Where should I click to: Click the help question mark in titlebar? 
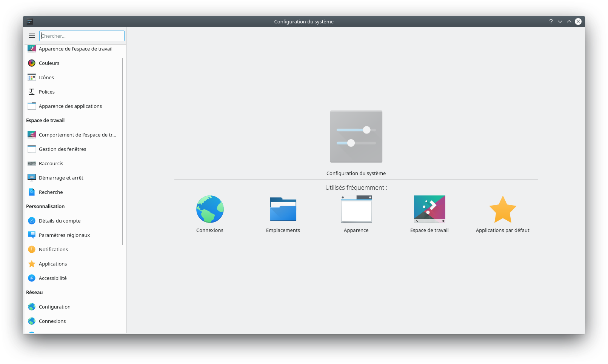[x=551, y=22]
